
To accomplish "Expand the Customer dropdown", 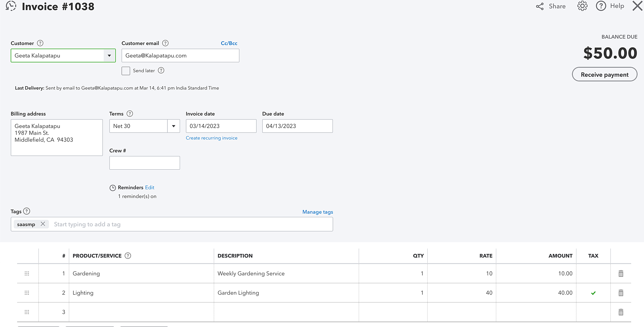I will click(109, 56).
